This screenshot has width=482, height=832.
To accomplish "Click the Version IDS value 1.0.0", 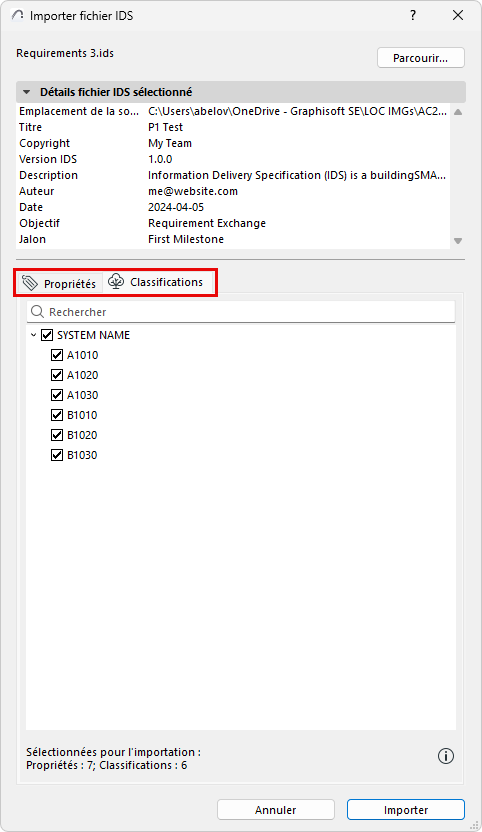I will (x=160, y=159).
